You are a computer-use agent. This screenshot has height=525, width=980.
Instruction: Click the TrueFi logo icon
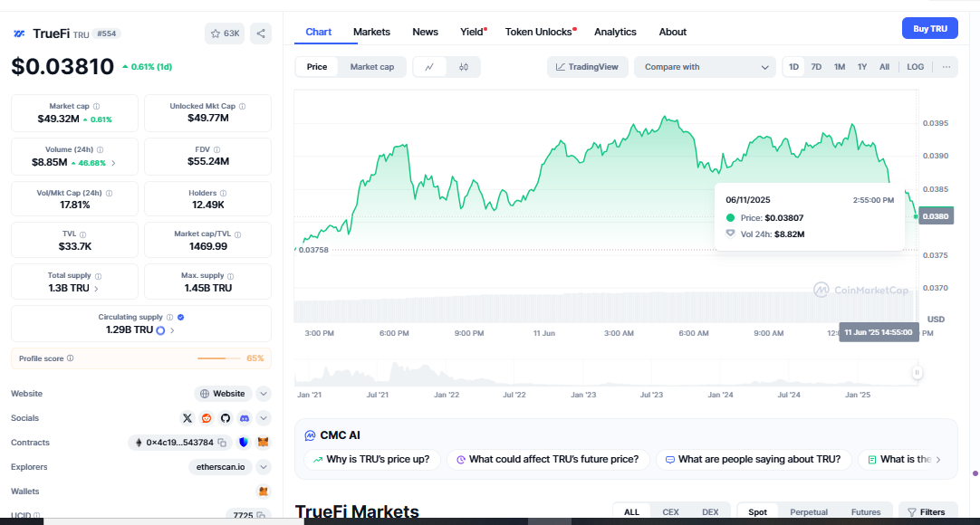click(19, 33)
